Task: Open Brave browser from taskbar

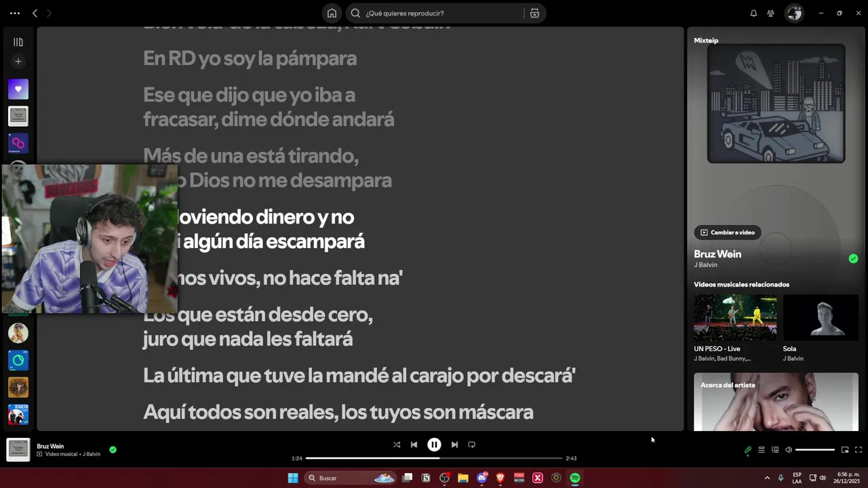Action: (500, 478)
